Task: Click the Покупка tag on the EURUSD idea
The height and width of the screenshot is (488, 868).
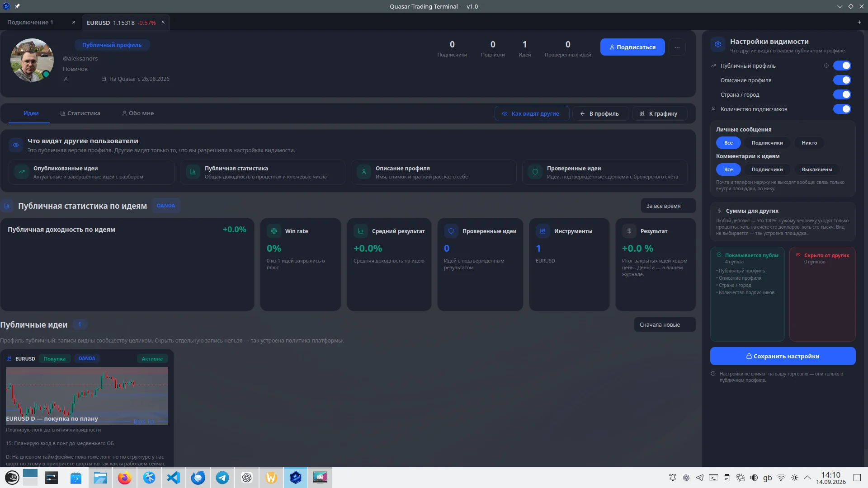Action: [x=54, y=359]
